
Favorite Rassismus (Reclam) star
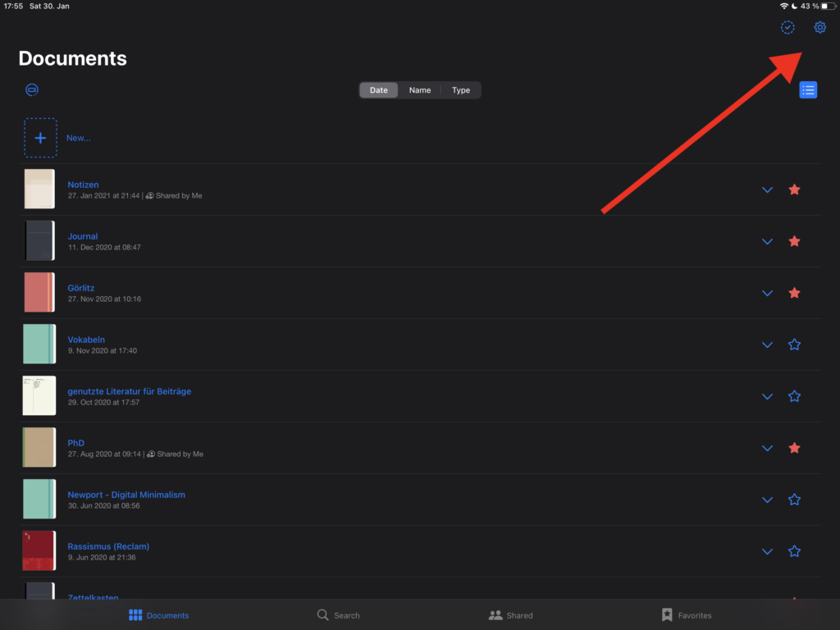pos(794,551)
